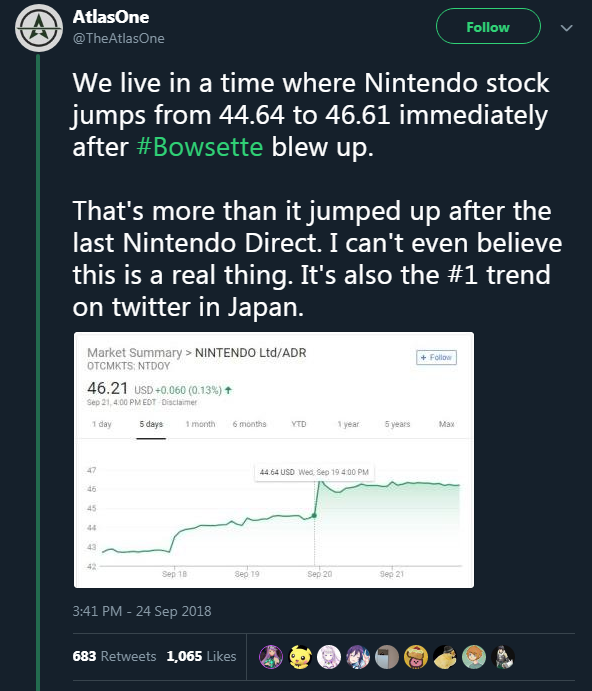Select the 5 days chart tab

point(151,424)
